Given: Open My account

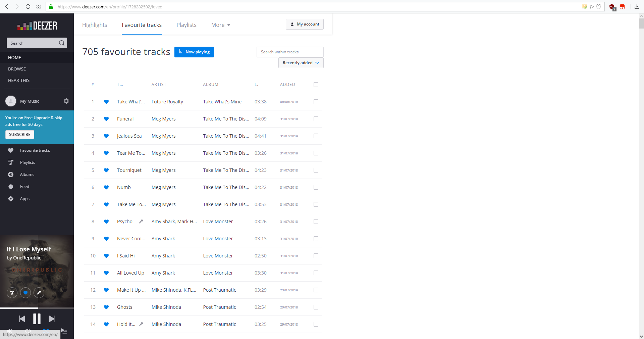Looking at the screenshot, I should [x=304, y=24].
